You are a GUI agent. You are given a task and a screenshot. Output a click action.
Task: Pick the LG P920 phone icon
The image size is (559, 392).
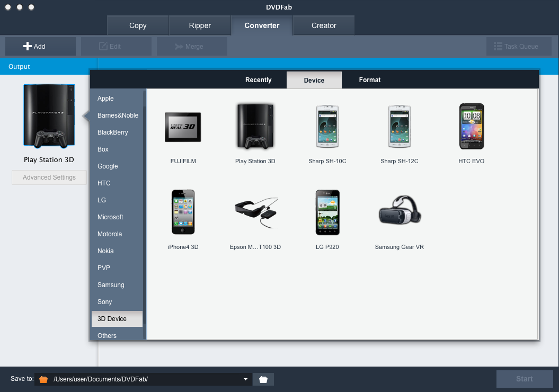pyautogui.click(x=327, y=212)
